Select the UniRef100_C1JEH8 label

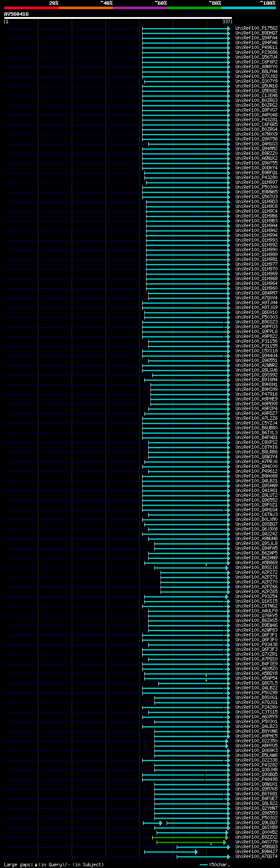pos(256,95)
